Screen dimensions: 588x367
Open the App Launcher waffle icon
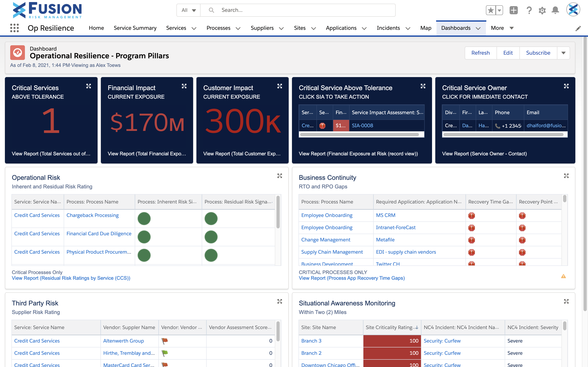pos(14,28)
